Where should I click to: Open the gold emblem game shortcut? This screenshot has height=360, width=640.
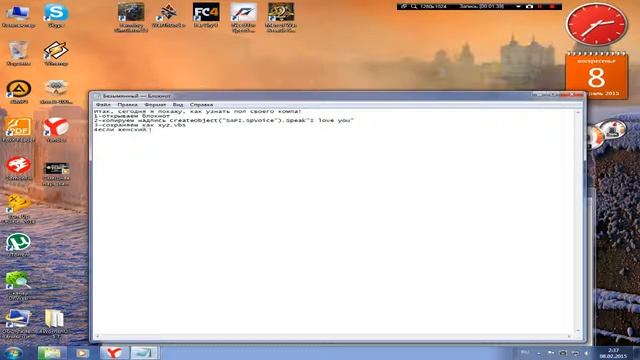(280, 17)
